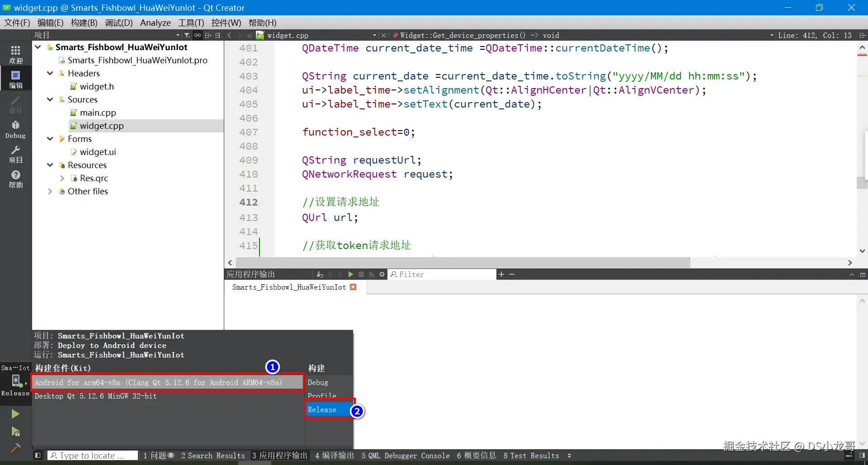Image resolution: width=868 pixels, height=465 pixels.
Task: Open the 编辑(E) menu
Action: point(50,23)
